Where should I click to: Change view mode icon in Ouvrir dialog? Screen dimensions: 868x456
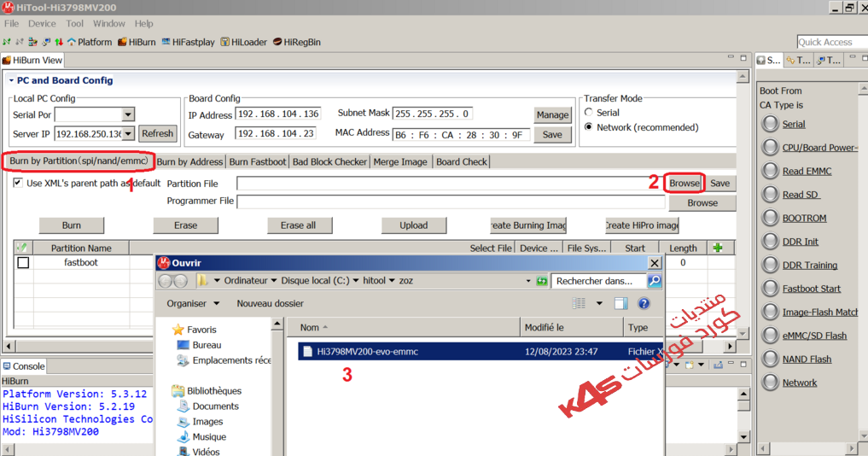(x=579, y=303)
